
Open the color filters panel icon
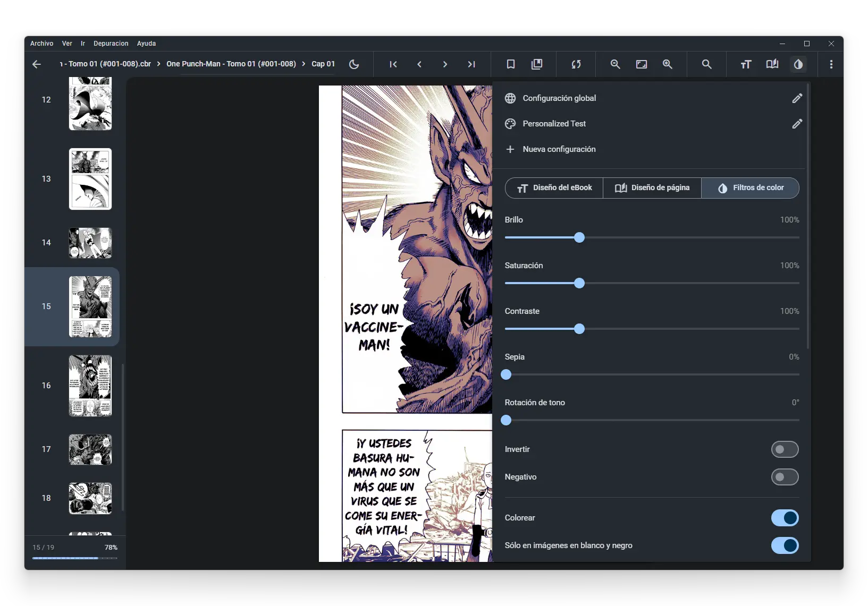click(x=799, y=64)
